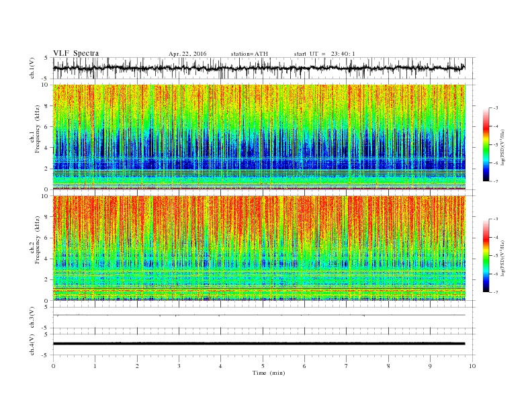
Task: Click the 'VLF Spectra' title text
Action: click(x=76, y=53)
